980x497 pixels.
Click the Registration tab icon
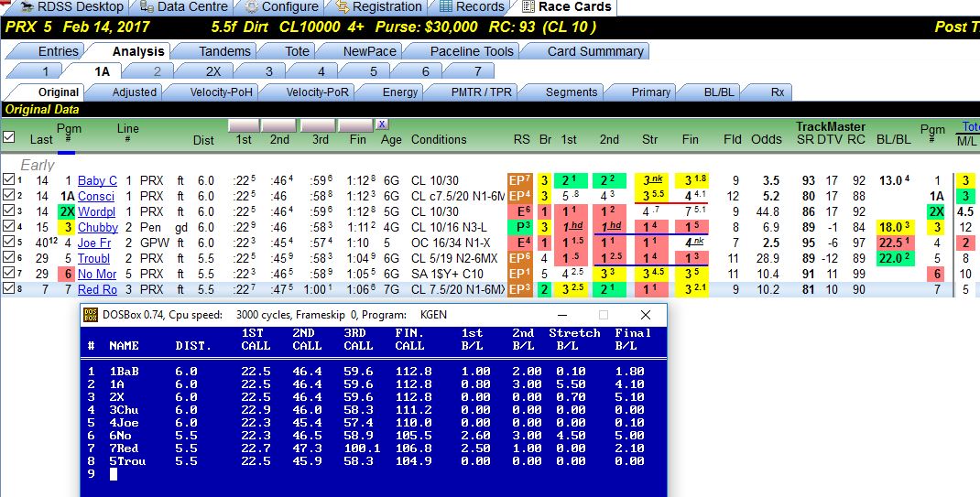click(342, 7)
